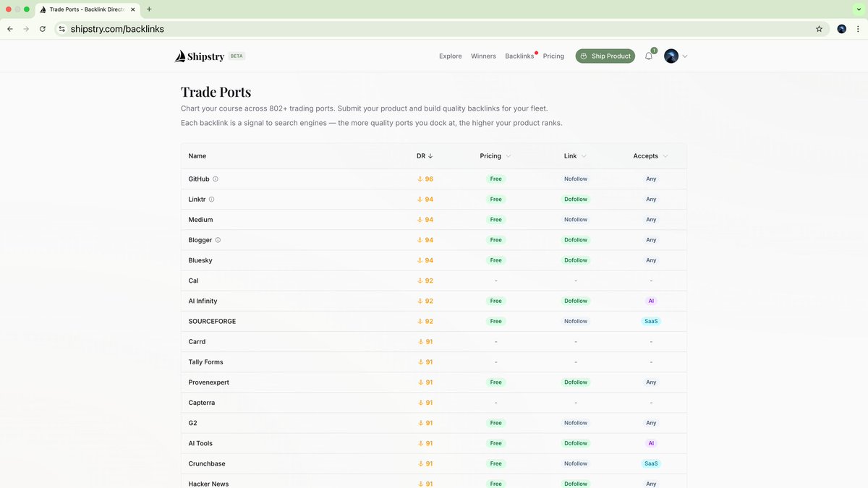Reload the page with the refresh icon

point(43,29)
